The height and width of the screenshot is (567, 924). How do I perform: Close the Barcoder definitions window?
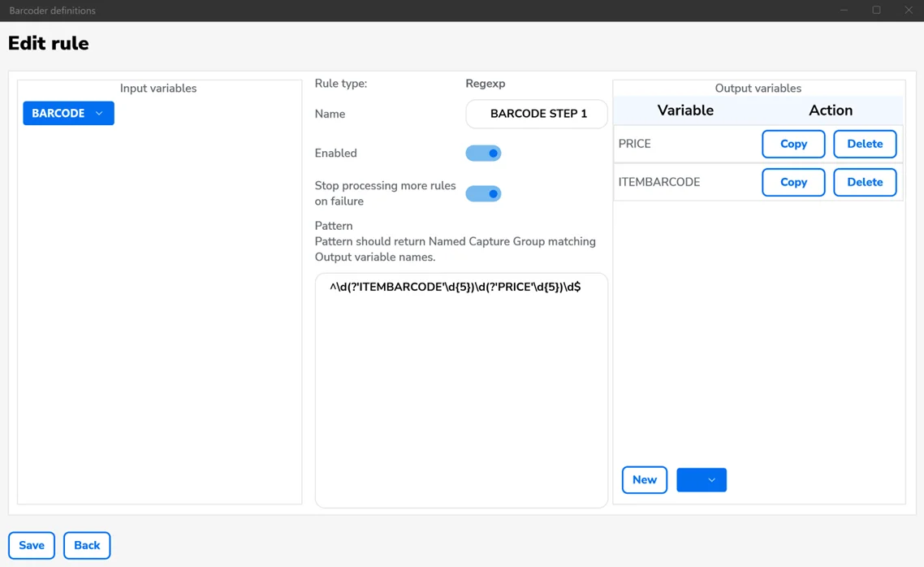click(909, 11)
